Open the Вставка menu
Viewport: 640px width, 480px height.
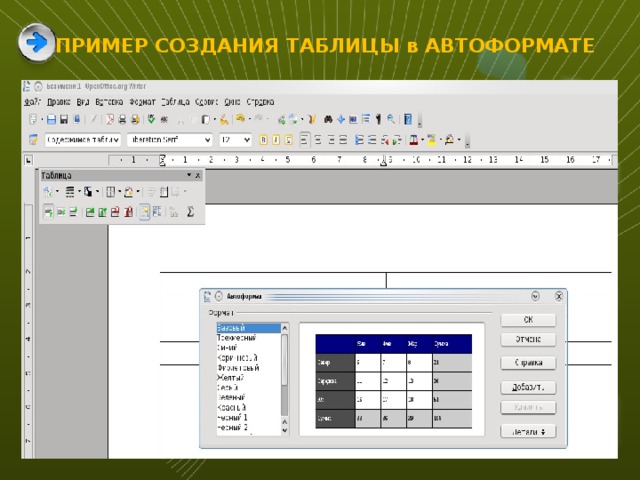[109, 102]
